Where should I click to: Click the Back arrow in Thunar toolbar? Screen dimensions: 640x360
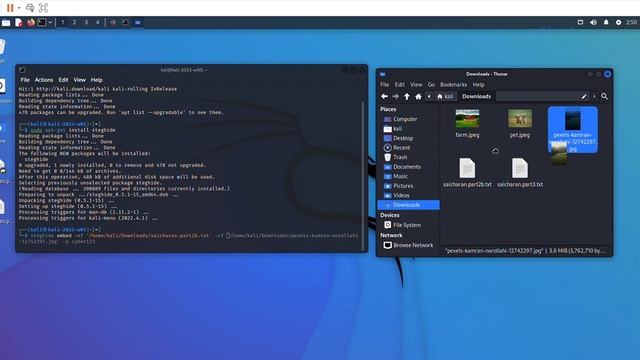click(x=384, y=96)
